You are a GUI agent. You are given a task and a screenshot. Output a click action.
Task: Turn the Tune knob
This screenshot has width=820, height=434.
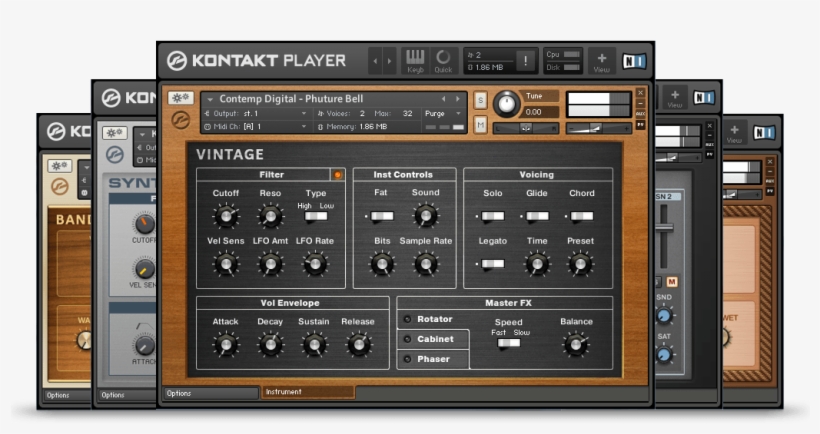click(506, 104)
